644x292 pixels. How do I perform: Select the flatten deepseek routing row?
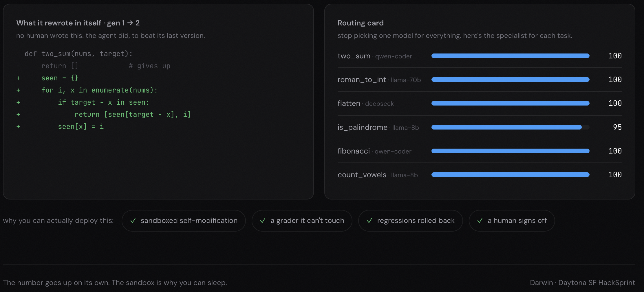tap(480, 103)
